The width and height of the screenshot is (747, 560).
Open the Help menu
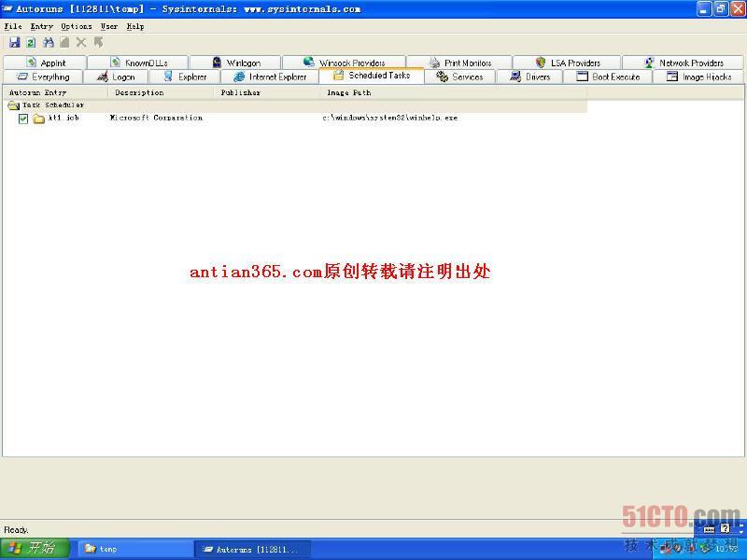(135, 26)
